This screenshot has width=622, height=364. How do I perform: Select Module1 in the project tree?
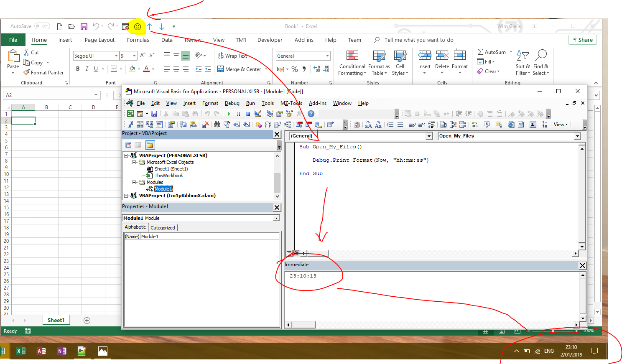click(163, 189)
